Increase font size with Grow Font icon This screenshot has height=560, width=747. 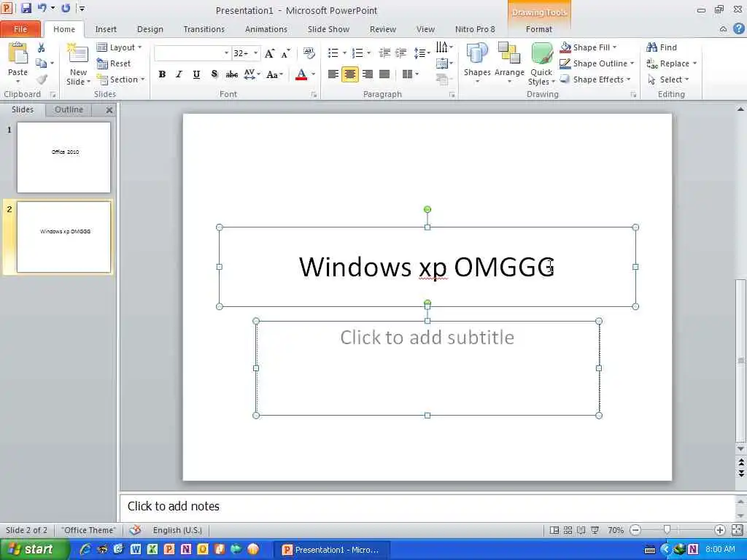coord(270,53)
